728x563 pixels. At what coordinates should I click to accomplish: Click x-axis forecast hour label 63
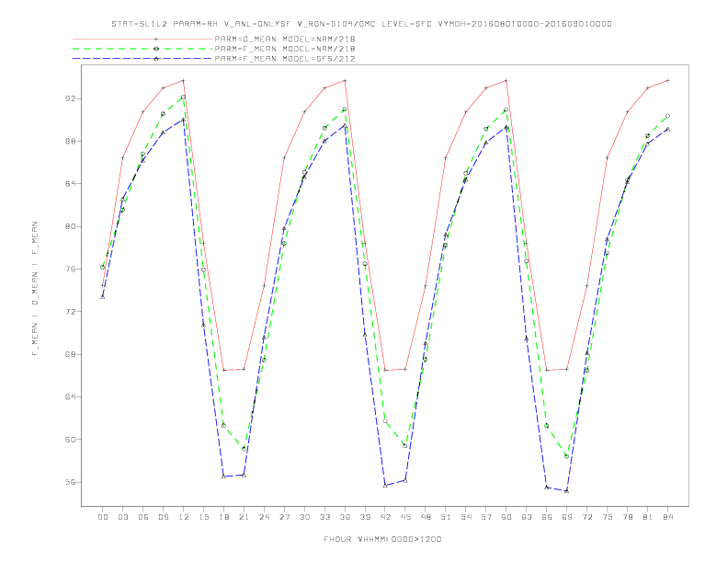click(527, 517)
